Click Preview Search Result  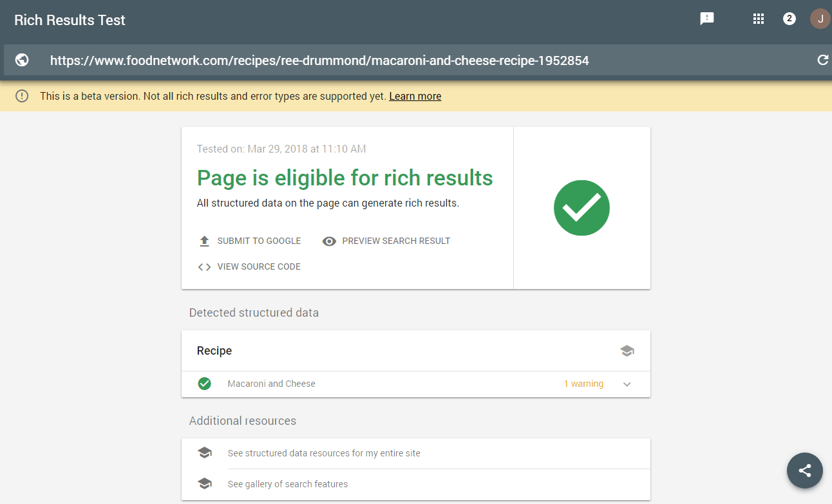click(x=386, y=241)
